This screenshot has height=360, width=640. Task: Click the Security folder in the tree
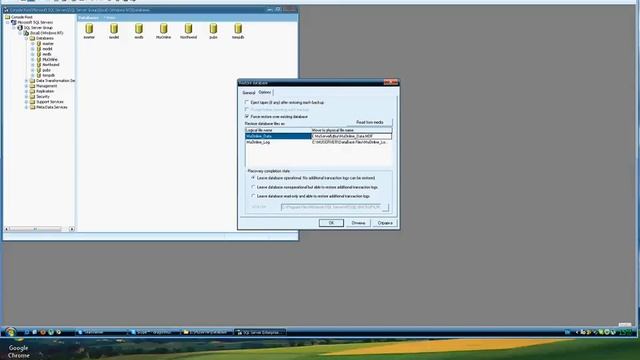tap(43, 97)
